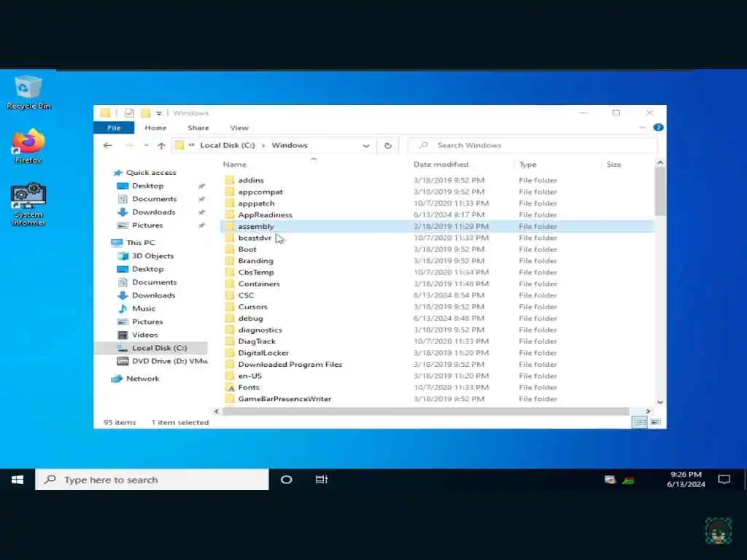Click chevron between Local Disk and Windows
This screenshot has height=560, width=747.
click(263, 145)
